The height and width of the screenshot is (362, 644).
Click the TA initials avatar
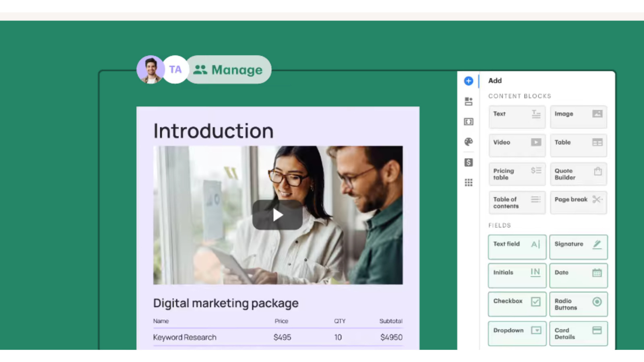tap(175, 70)
